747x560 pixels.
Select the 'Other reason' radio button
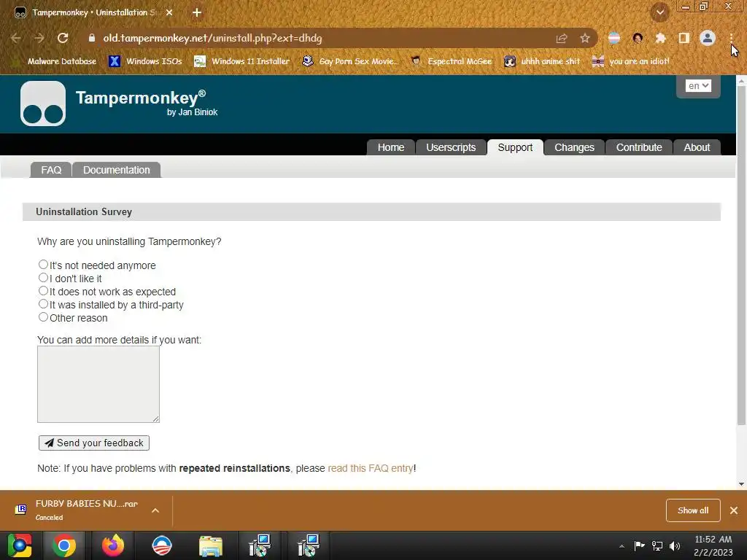[43, 316]
